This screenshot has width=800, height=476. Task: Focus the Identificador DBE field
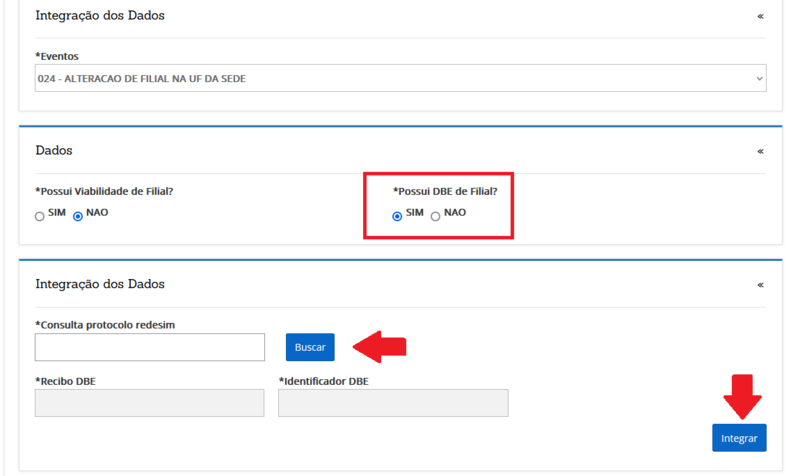(x=393, y=403)
